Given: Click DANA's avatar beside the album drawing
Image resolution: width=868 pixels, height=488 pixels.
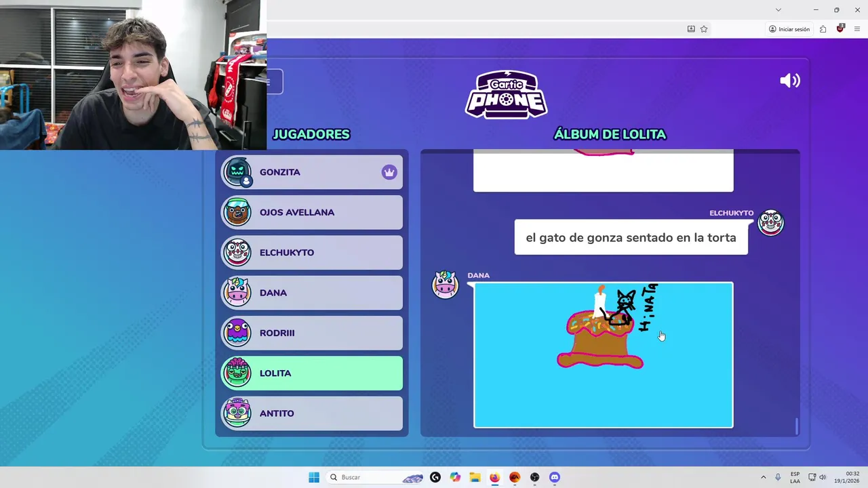Looking at the screenshot, I should click(446, 285).
